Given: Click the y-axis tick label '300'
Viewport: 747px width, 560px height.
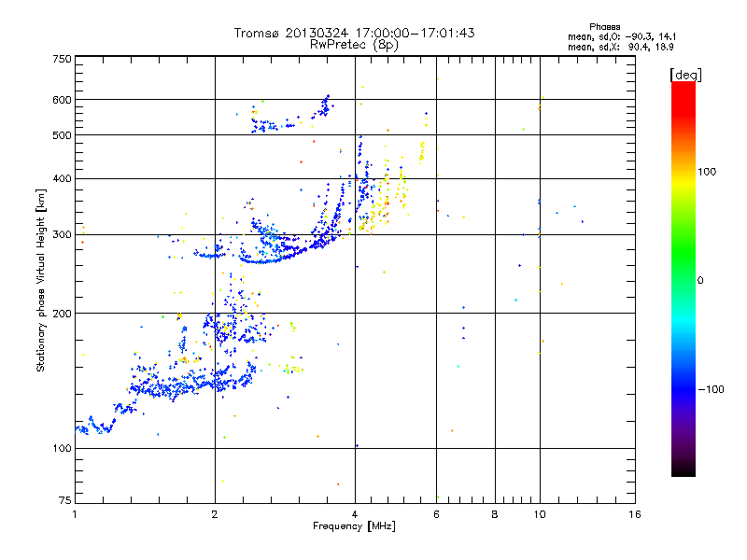Looking at the screenshot, I should (62, 235).
